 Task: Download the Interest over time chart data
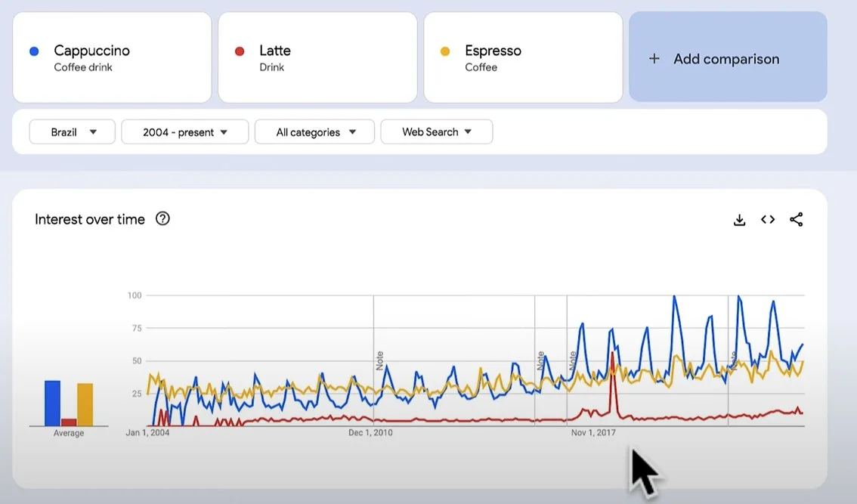pos(739,220)
